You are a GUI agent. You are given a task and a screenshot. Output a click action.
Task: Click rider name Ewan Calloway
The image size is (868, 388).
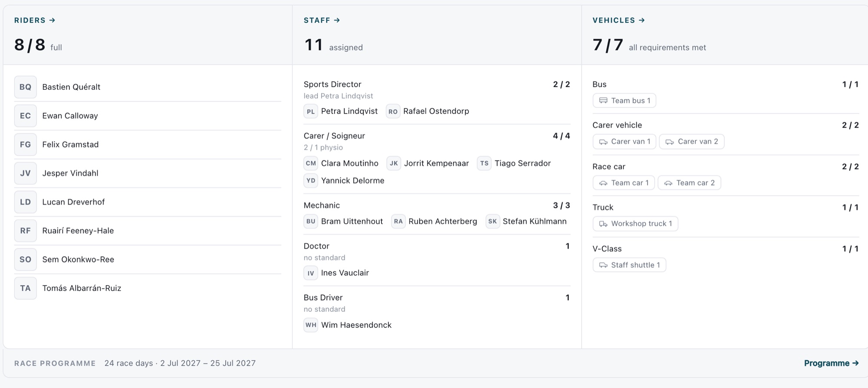pyautogui.click(x=70, y=116)
